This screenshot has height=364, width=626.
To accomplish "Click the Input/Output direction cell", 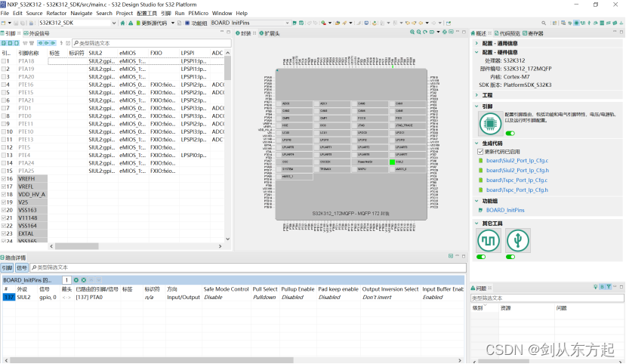I will pyautogui.click(x=183, y=298).
